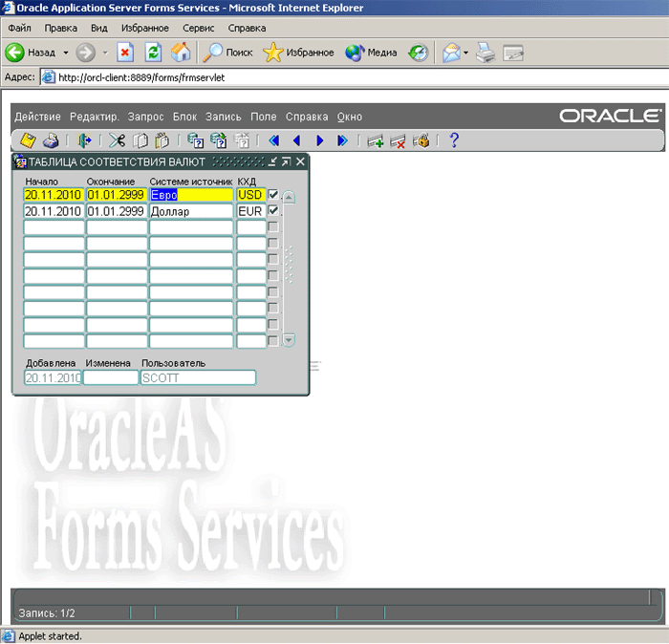Go to the IE Home page icon
This screenshot has width=669, height=644.
(181, 53)
